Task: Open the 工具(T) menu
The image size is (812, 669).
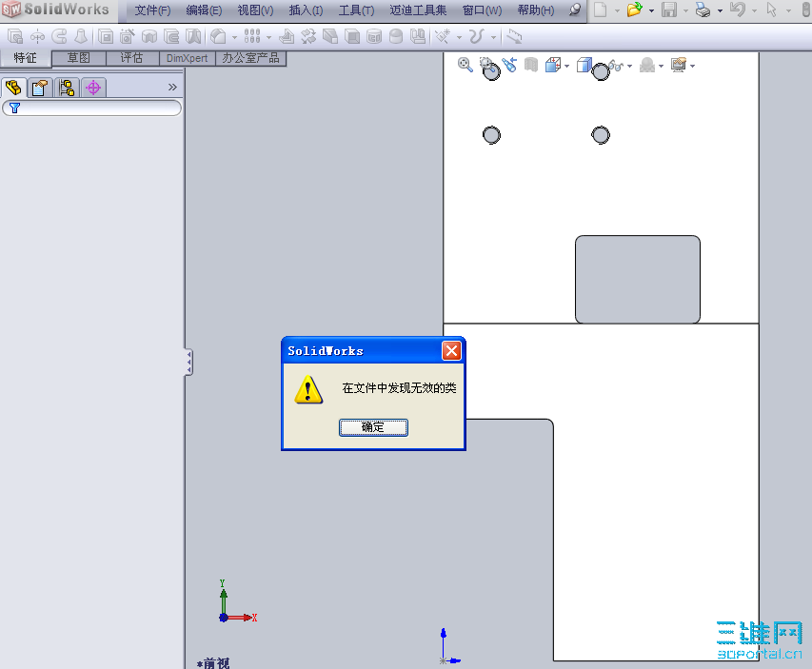Action: [356, 10]
